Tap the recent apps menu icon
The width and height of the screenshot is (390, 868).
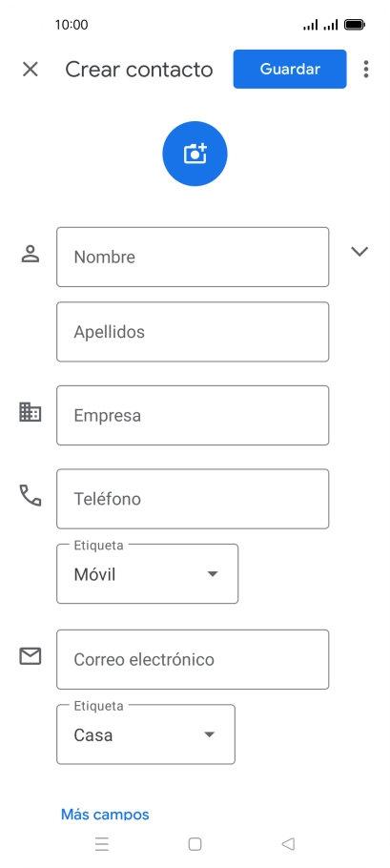click(102, 843)
